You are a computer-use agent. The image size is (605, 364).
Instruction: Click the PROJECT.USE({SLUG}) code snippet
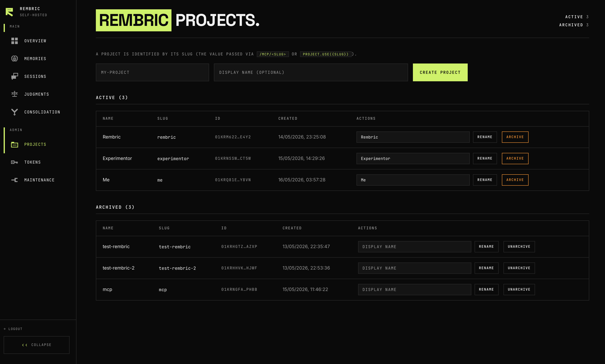pos(326,54)
